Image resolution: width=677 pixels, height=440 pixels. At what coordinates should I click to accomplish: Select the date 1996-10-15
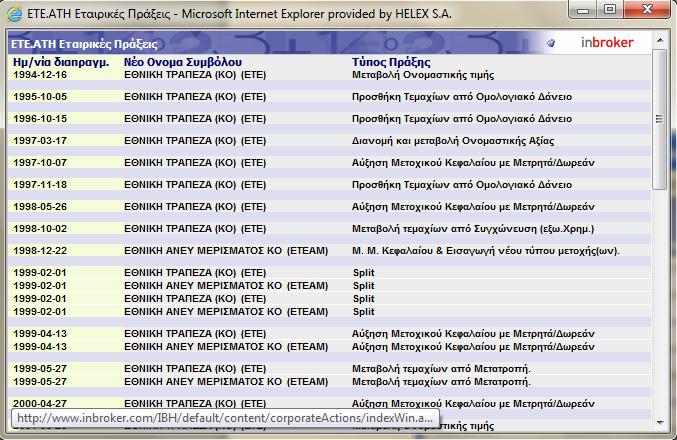pos(40,119)
